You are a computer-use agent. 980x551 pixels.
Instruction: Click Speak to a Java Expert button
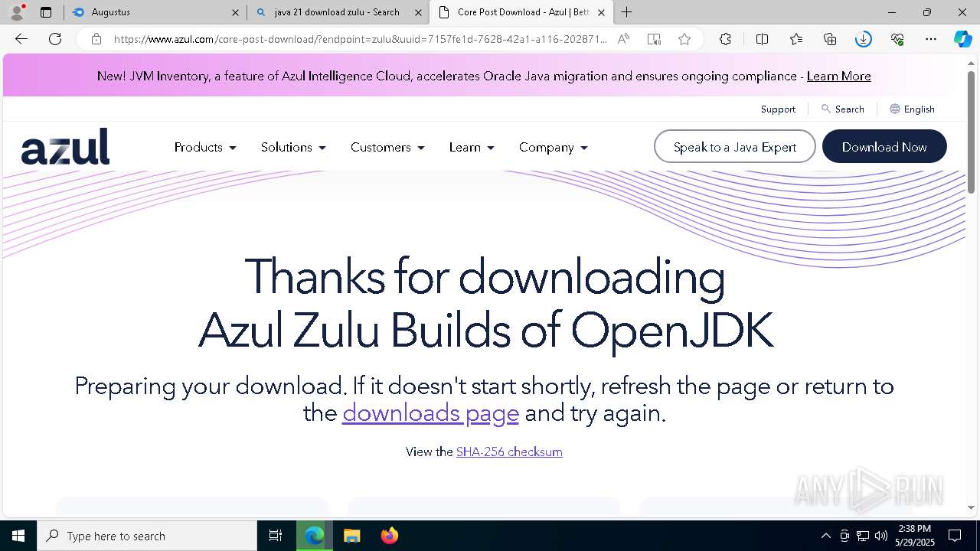click(x=735, y=147)
